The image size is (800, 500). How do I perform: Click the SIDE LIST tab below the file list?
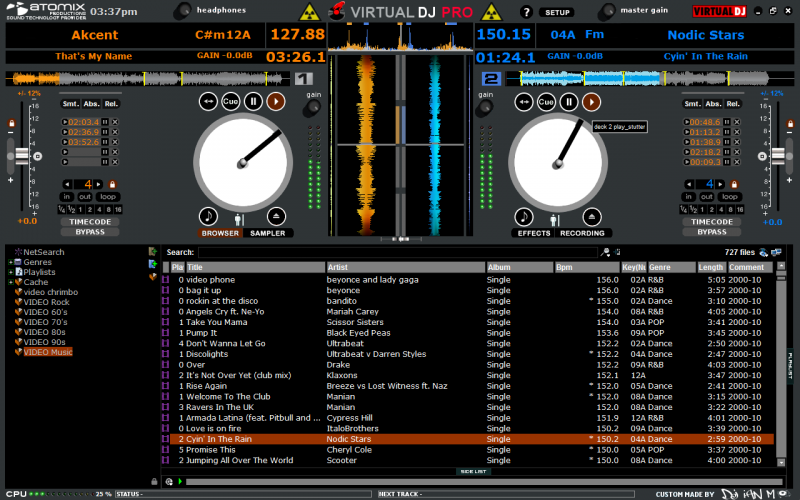(473, 471)
